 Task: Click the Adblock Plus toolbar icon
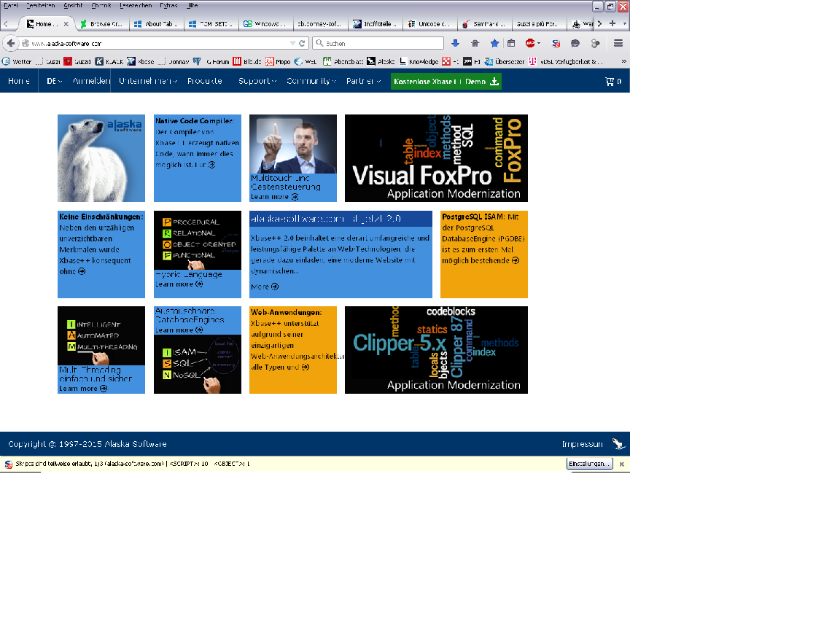pos(531,44)
